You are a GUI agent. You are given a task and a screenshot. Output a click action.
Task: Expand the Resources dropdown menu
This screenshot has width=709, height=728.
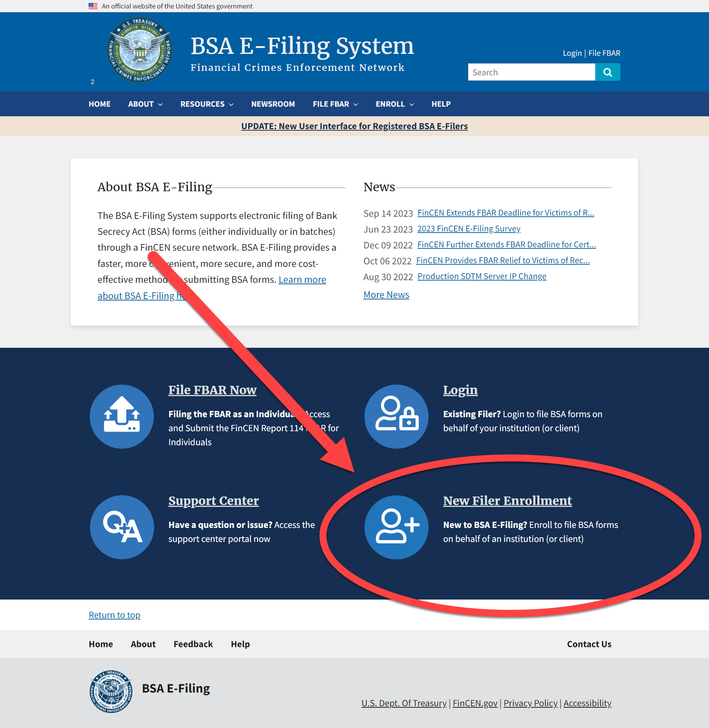(x=207, y=104)
